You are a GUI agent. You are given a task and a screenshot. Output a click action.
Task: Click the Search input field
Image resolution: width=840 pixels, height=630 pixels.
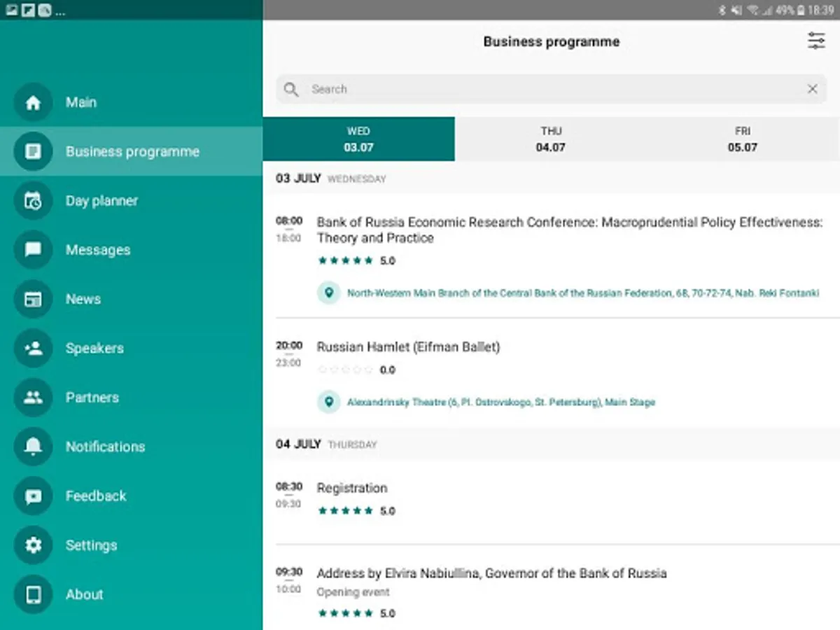pos(551,89)
